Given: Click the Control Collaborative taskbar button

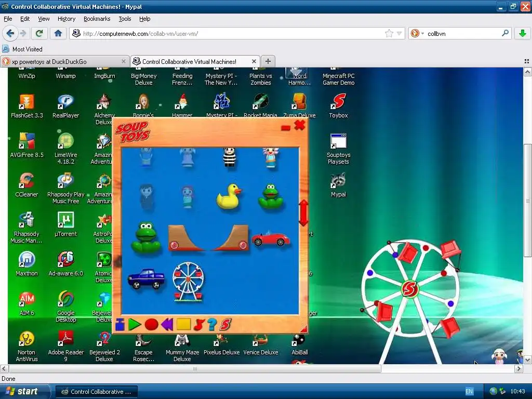Looking at the screenshot, I should tap(96, 392).
